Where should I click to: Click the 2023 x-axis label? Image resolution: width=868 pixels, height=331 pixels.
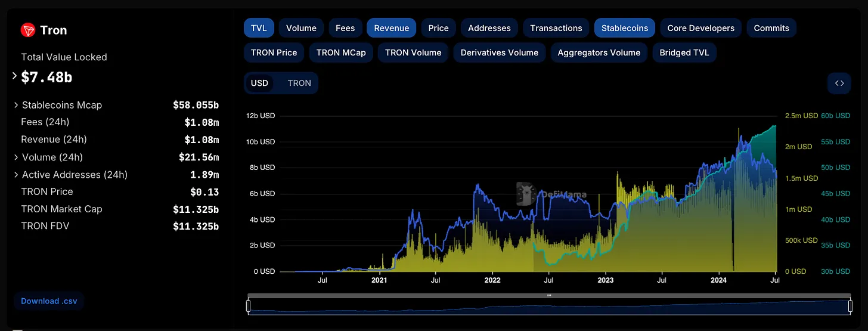point(605,280)
